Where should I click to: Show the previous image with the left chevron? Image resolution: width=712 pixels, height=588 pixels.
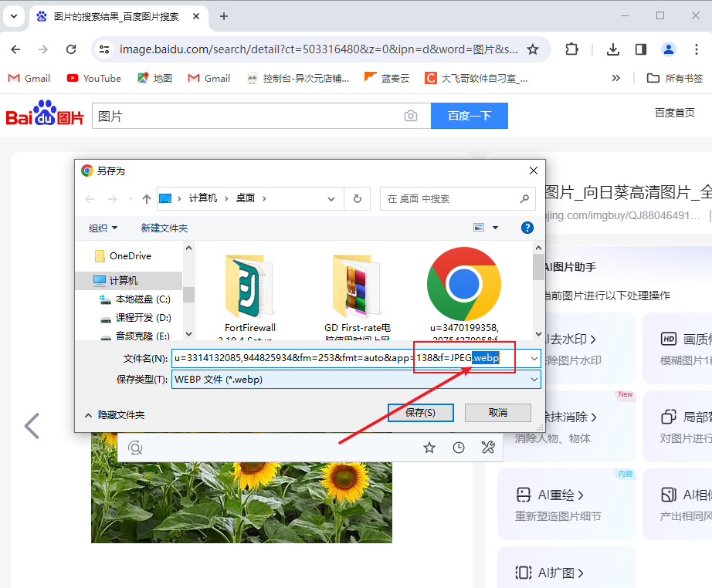coord(32,426)
